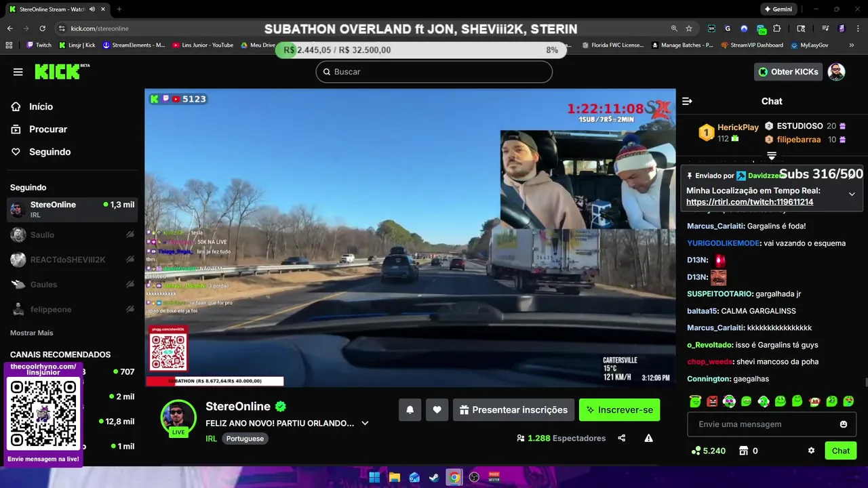This screenshot has height=488, width=868.
Task: Open the rtirl.com location link
Action: [749, 202]
